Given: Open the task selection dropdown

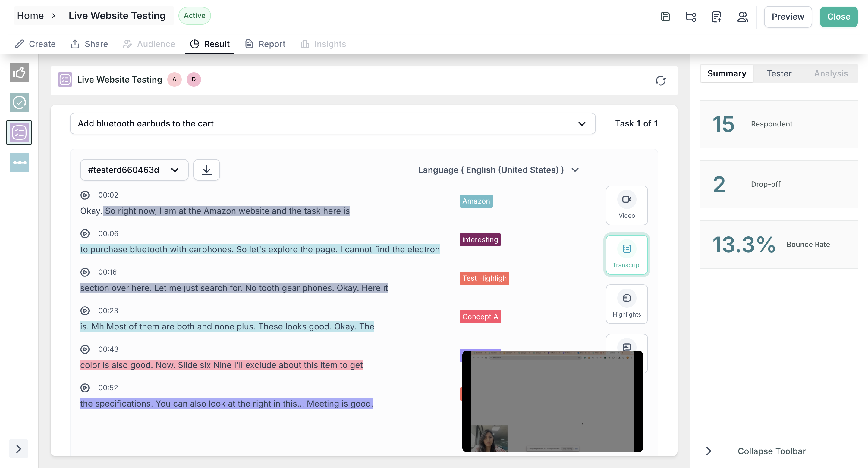Looking at the screenshot, I should [332, 123].
